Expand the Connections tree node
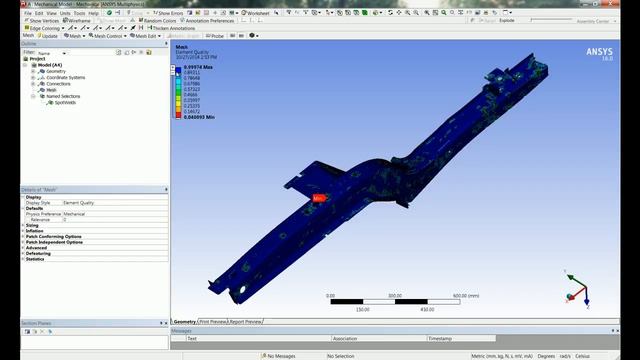This screenshot has width=640, height=360. pyautogui.click(x=33, y=84)
